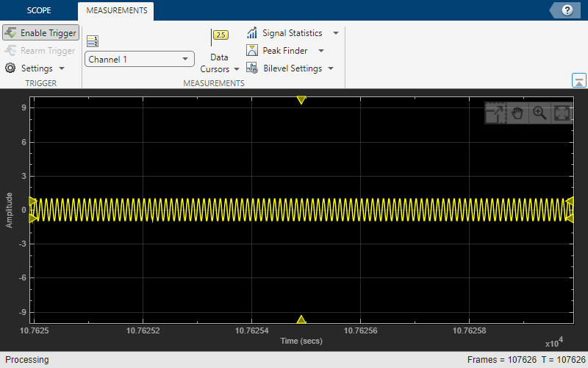Click the scale axes limits icon

pos(495,113)
